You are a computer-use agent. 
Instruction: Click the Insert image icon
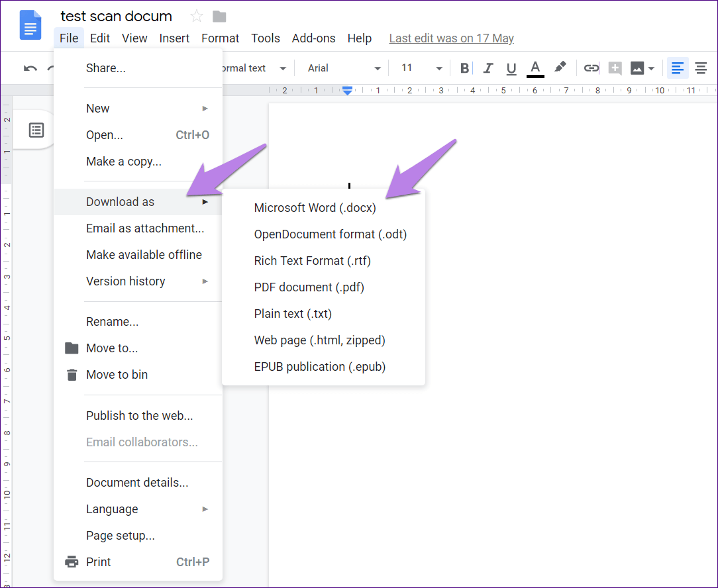point(637,68)
